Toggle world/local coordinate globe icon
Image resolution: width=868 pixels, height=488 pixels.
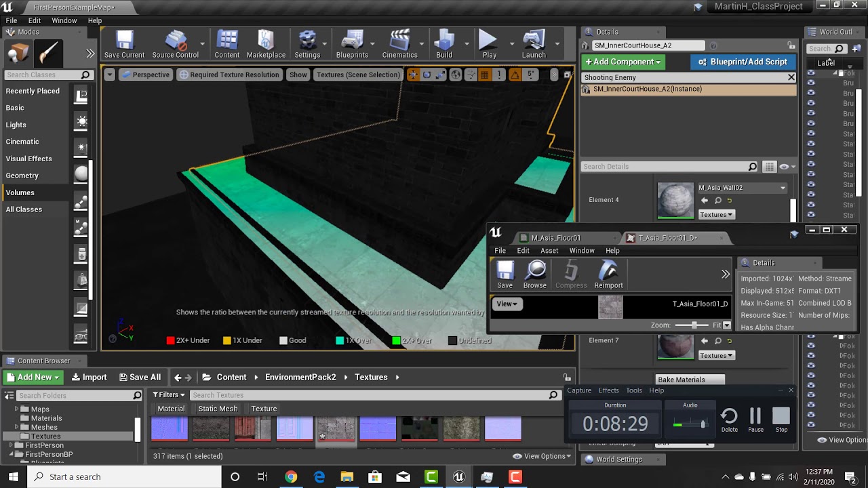456,75
